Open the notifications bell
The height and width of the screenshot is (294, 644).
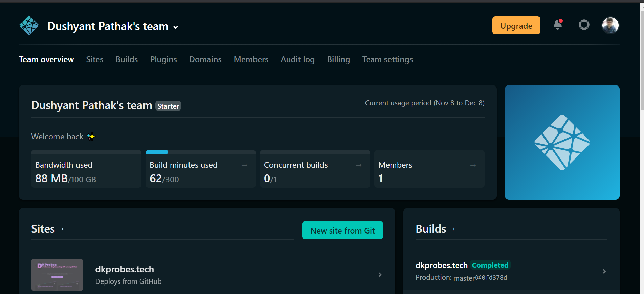click(x=558, y=25)
